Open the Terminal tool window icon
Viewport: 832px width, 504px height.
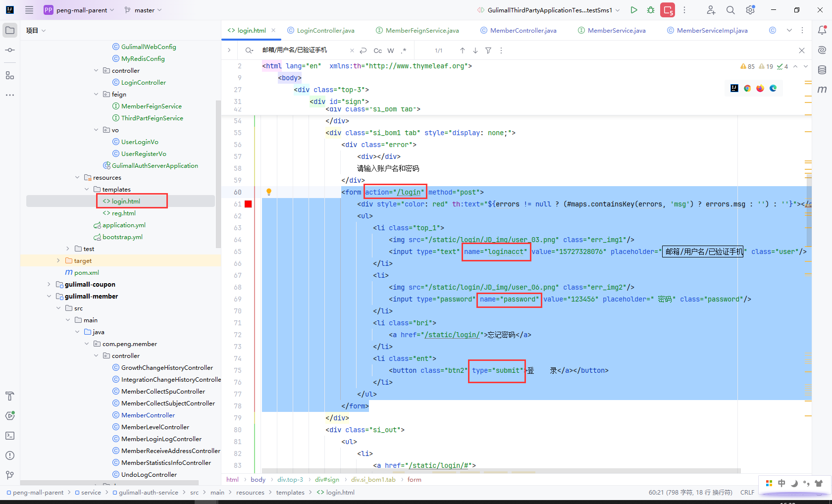click(10, 436)
